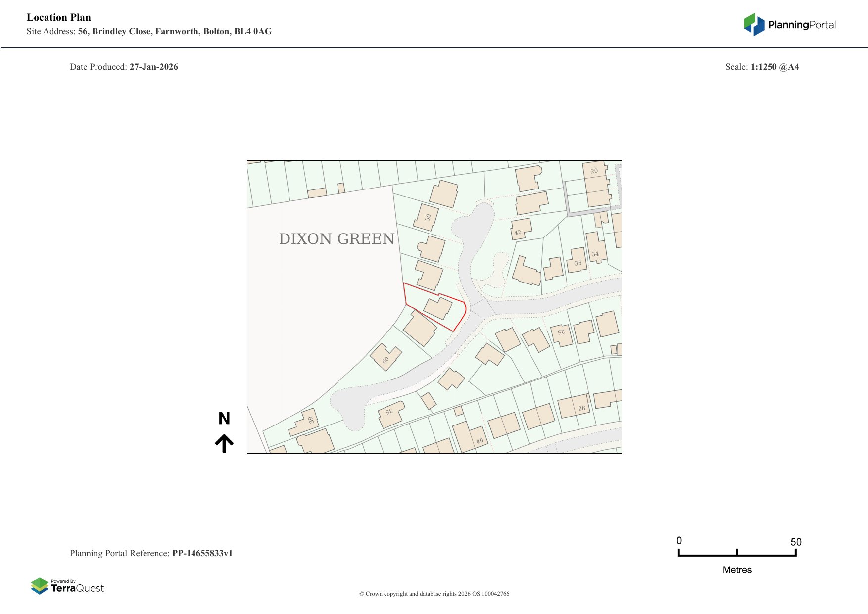
Task: Click the Metres scale bar label
Action: [x=737, y=570]
